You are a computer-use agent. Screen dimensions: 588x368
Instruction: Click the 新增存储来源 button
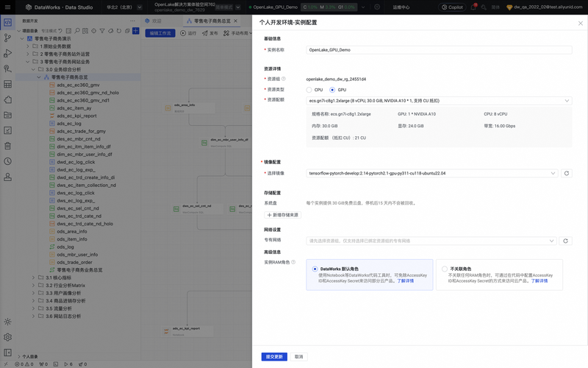(283, 215)
